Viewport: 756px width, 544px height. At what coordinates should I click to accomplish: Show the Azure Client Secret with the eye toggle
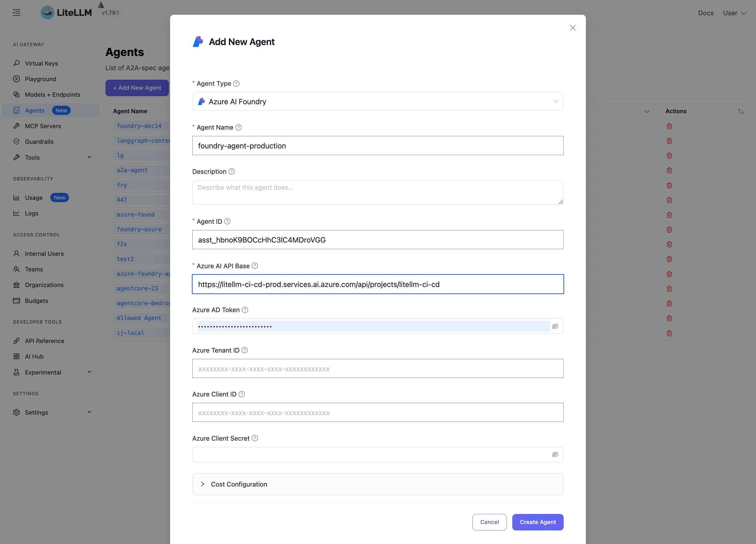(x=555, y=454)
